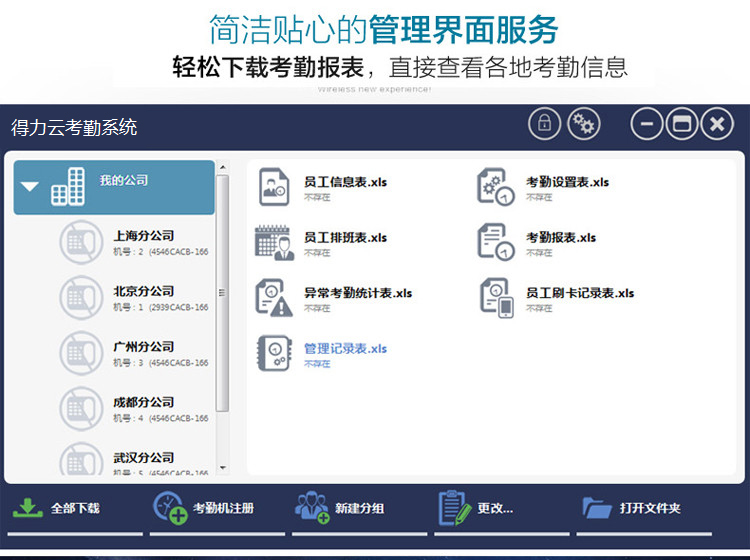This screenshot has width=750, height=560.
Task: Close the 得力云考勤系统 window
Action: pyautogui.click(x=717, y=124)
